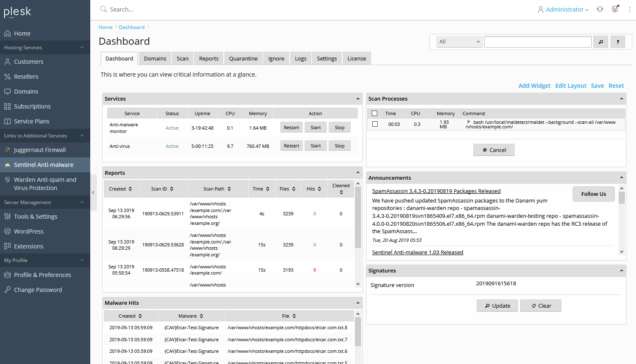
Task: Open the top-right kebab menu
Action: (x=629, y=9)
